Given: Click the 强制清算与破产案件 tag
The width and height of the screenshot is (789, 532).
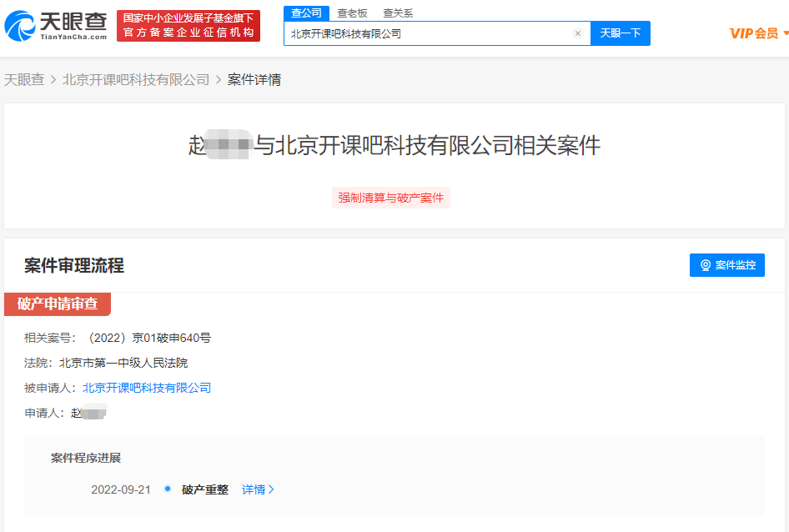Looking at the screenshot, I should click(x=391, y=198).
